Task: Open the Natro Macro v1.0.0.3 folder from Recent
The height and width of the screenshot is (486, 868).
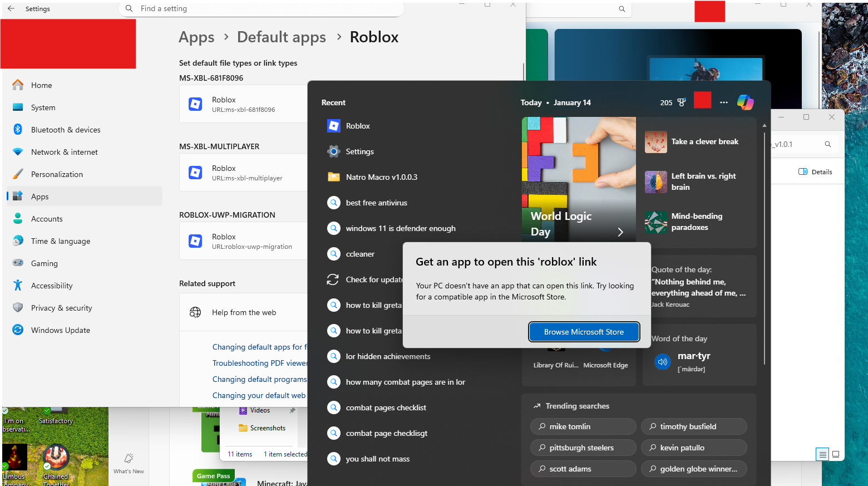Action: click(381, 176)
